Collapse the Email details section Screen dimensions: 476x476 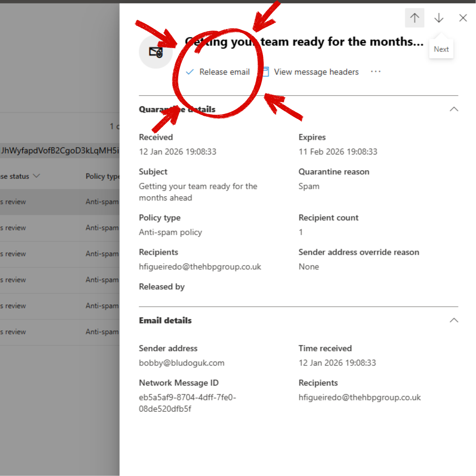coord(454,320)
